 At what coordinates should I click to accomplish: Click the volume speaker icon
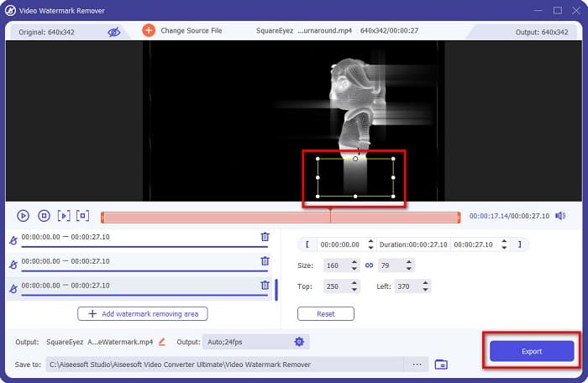(560, 216)
